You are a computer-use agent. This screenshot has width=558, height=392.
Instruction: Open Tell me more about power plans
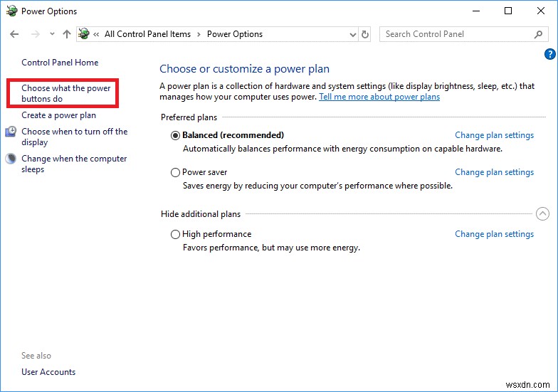[379, 97]
